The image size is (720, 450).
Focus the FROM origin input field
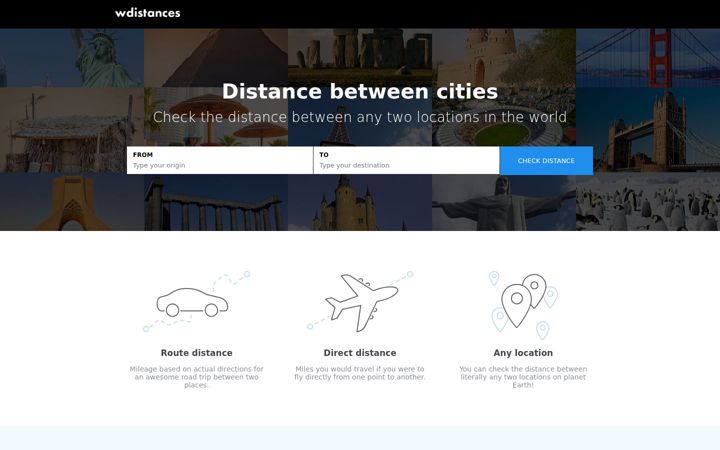pos(220,160)
